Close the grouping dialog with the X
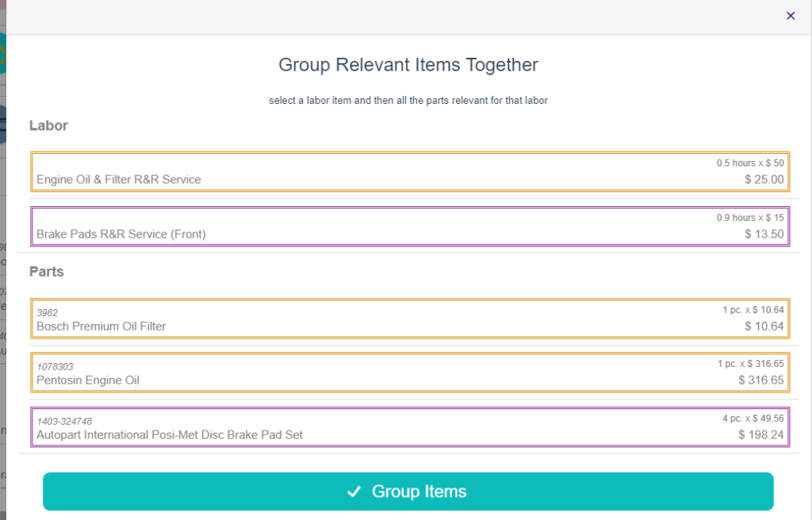Viewport: 812px width, 520px height. (x=790, y=16)
